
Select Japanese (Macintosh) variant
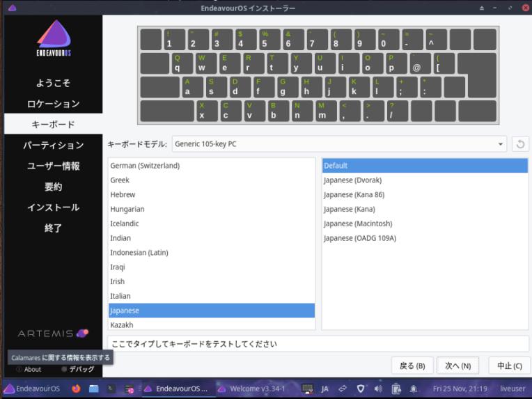tap(425, 224)
